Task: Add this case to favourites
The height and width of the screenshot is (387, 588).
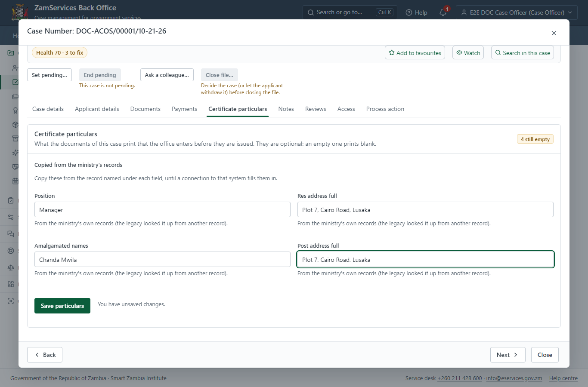Action: click(415, 53)
